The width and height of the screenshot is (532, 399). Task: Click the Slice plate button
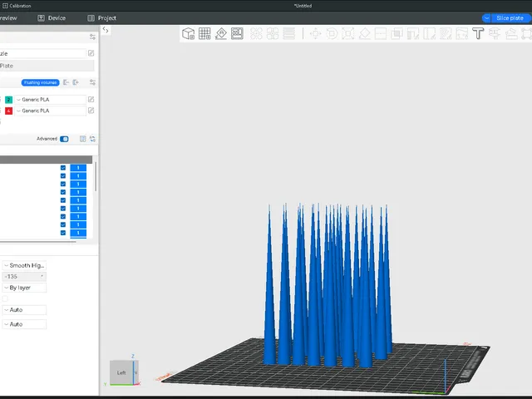[510, 18]
